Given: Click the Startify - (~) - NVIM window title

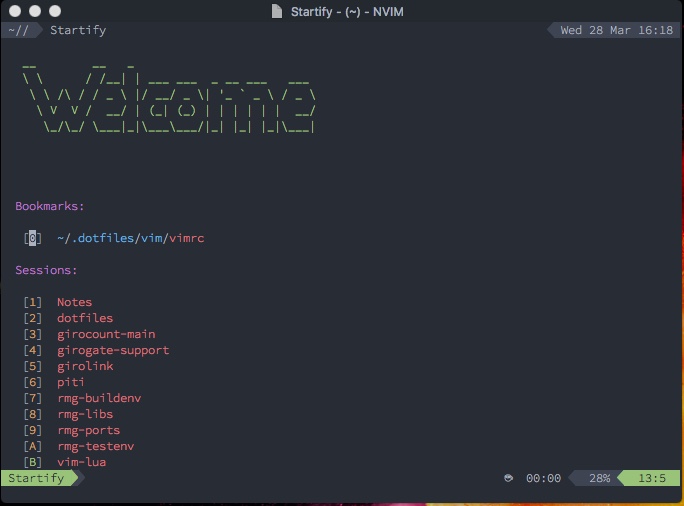Looking at the screenshot, I should tap(347, 12).
